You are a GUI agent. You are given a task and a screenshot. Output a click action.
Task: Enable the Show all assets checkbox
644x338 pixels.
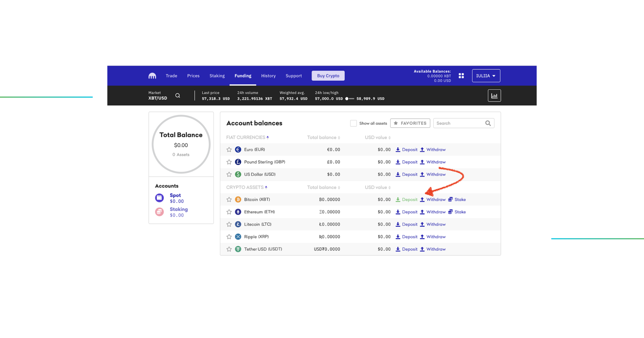[x=354, y=123]
